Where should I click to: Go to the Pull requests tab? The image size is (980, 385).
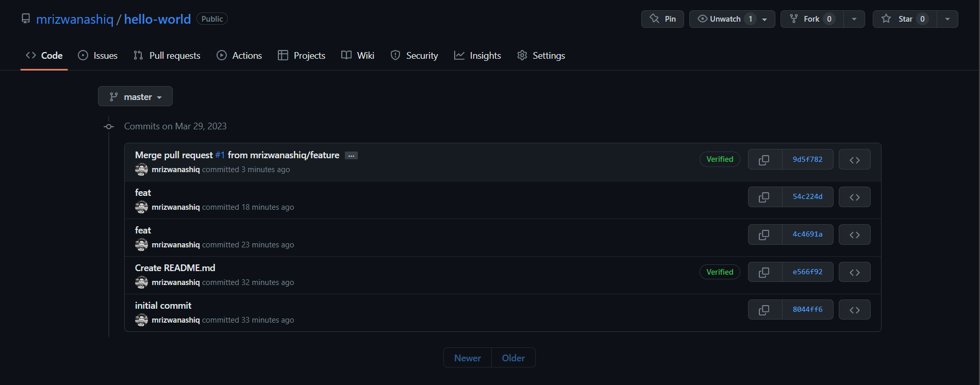(x=167, y=56)
